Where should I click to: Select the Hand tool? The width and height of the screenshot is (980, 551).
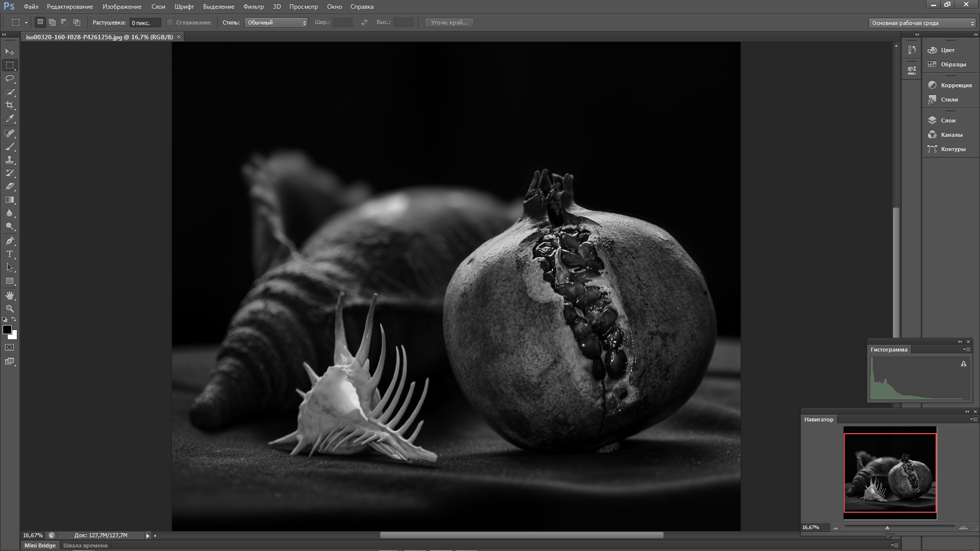tap(10, 295)
